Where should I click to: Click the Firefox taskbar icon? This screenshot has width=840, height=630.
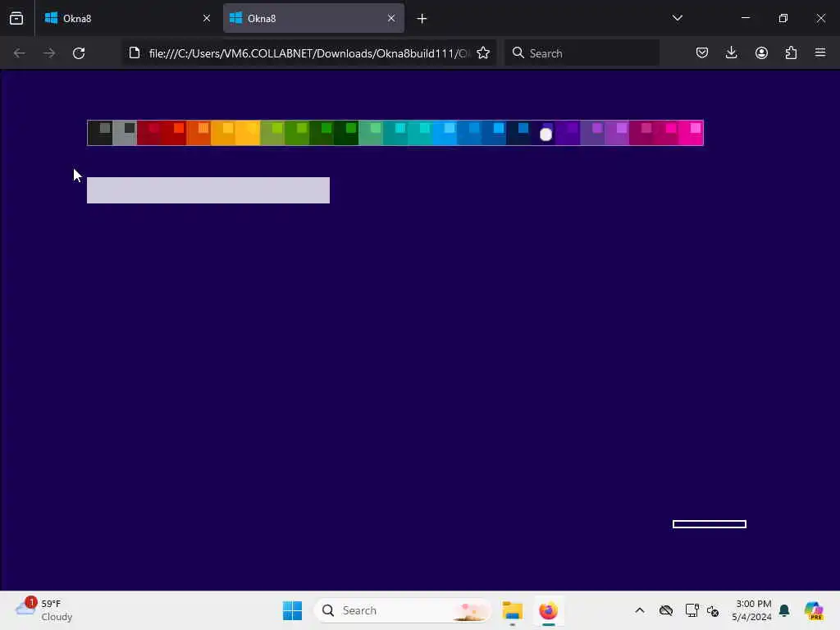(x=548, y=610)
